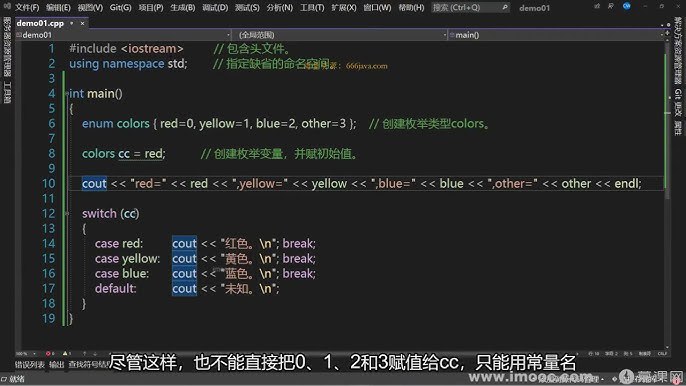Click the CRLF line ending indicator
686x386 pixels.
(x=662, y=353)
